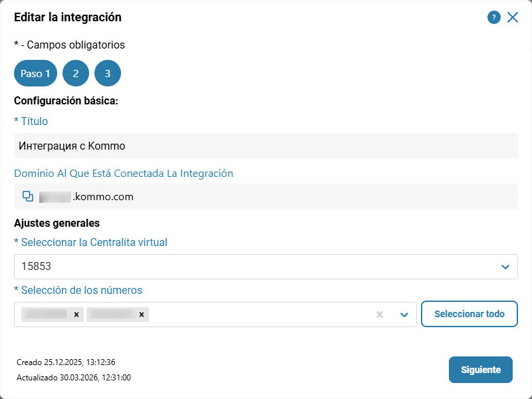Clear all selected numbers with gray X

tap(380, 315)
